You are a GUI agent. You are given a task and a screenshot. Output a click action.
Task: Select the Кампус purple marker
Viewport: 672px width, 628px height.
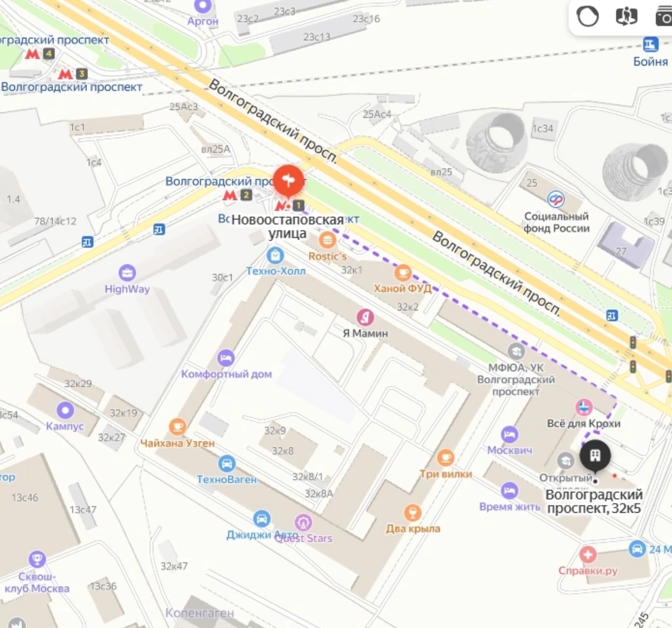point(65,410)
